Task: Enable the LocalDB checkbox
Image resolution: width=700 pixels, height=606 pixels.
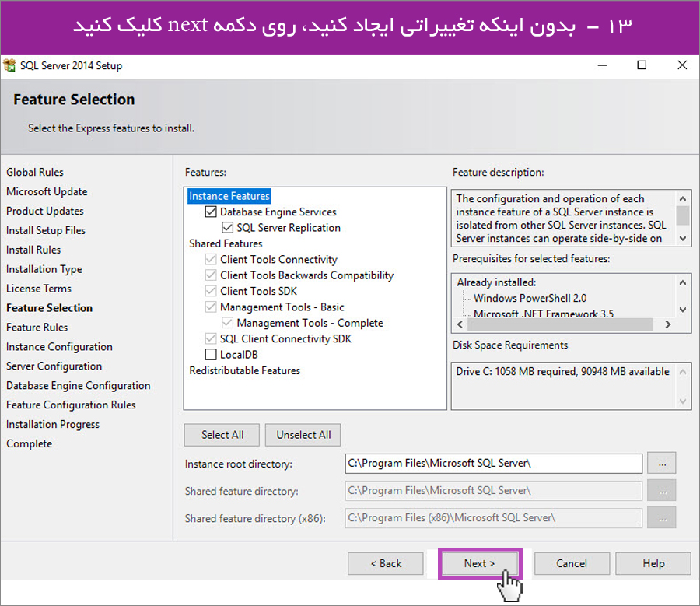Action: 211,355
